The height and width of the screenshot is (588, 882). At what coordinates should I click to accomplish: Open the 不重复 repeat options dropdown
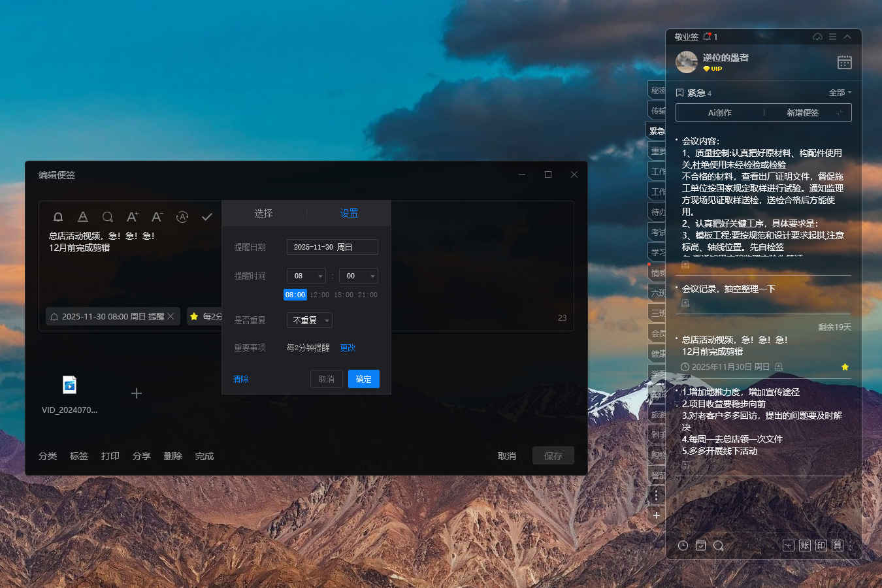[x=309, y=320]
